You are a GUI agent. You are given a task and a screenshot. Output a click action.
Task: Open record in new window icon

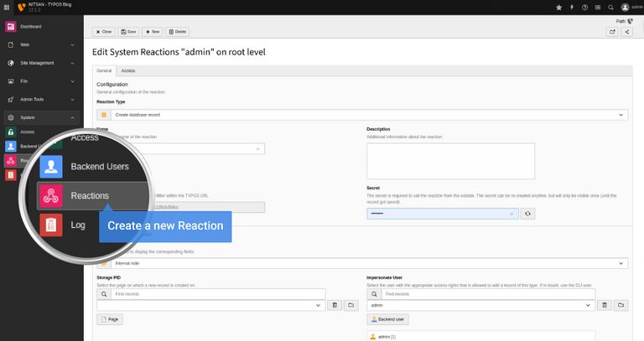(612, 32)
